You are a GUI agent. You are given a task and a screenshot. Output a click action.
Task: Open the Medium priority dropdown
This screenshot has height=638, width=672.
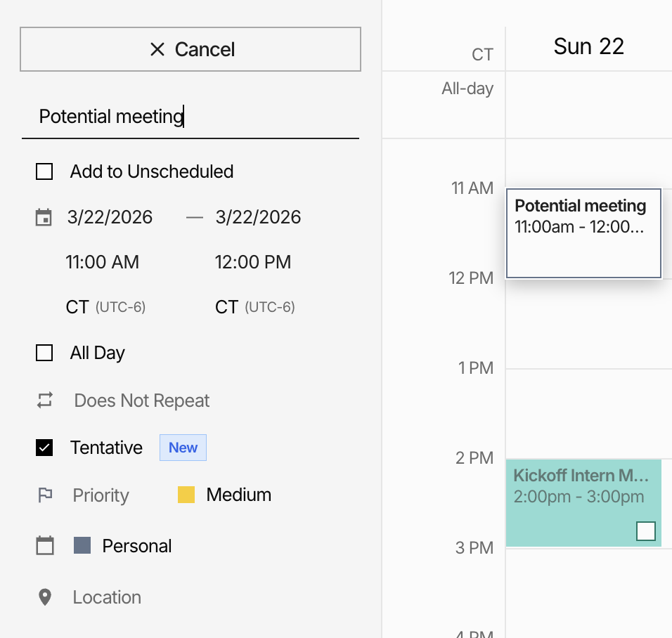238,495
